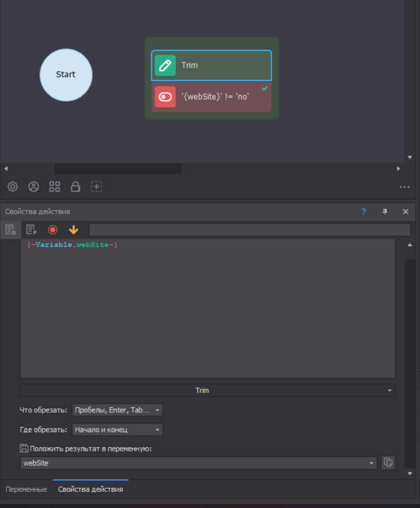Click the orange down arrow icon
Screen dimensions: 420x508
point(73,230)
